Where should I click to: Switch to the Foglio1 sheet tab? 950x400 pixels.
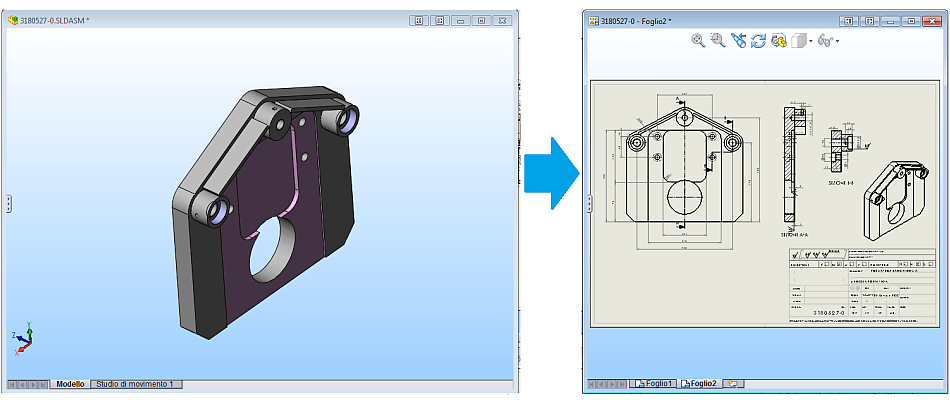(654, 384)
